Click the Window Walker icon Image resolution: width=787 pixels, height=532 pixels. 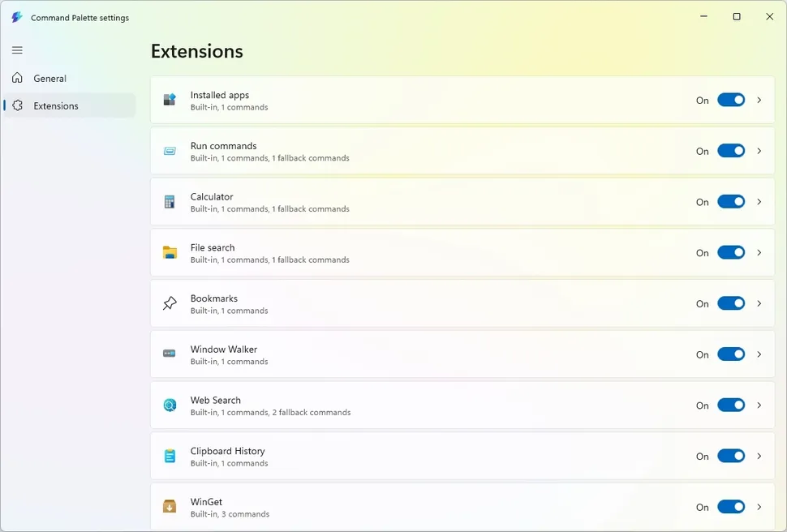pos(170,354)
